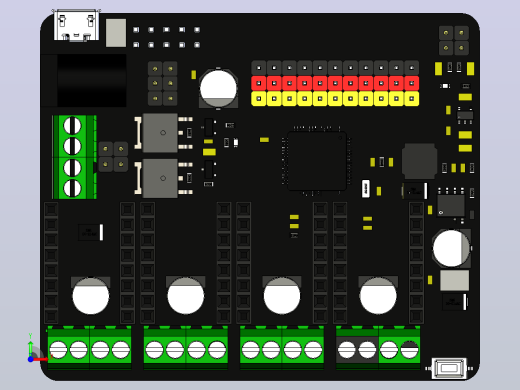Viewport: 520px width, 390px height.
Task: Select the round capacitor on the right edge
Action: pos(452,248)
